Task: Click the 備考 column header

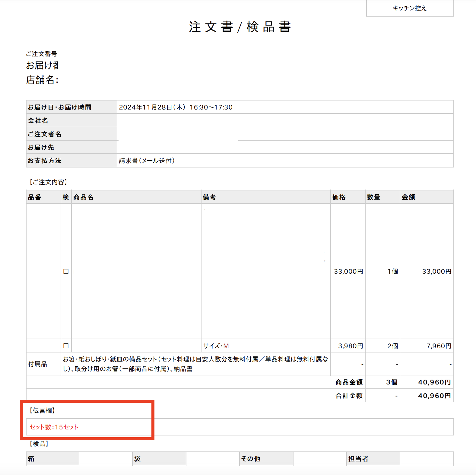Action: [x=266, y=197]
